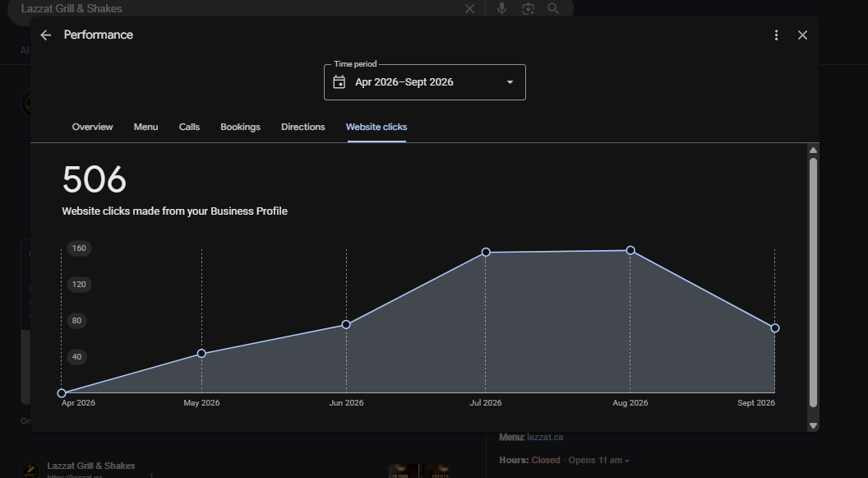This screenshot has height=478, width=868.
Task: Click the calendar icon in Time period
Action: pyautogui.click(x=339, y=82)
